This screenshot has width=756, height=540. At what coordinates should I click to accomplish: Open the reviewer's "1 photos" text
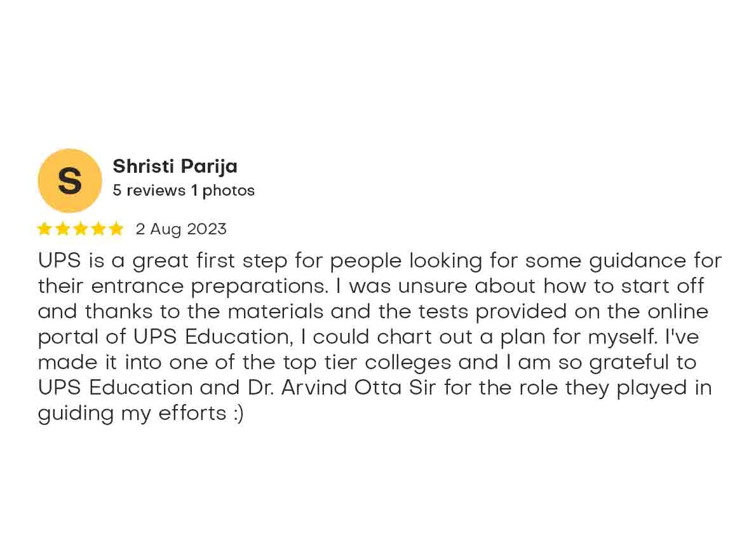[223, 191]
